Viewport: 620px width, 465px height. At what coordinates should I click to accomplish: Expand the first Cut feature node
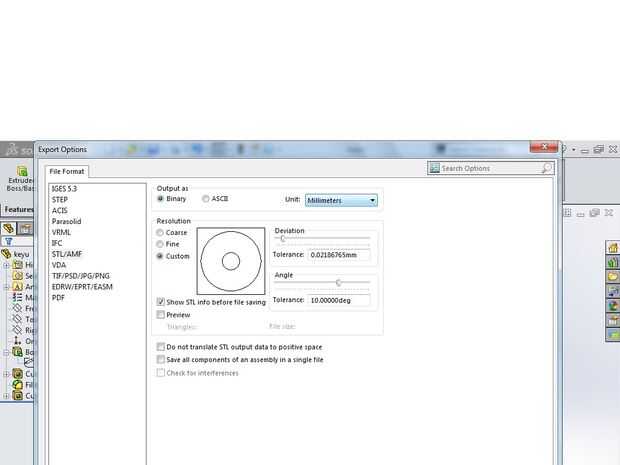6,374
